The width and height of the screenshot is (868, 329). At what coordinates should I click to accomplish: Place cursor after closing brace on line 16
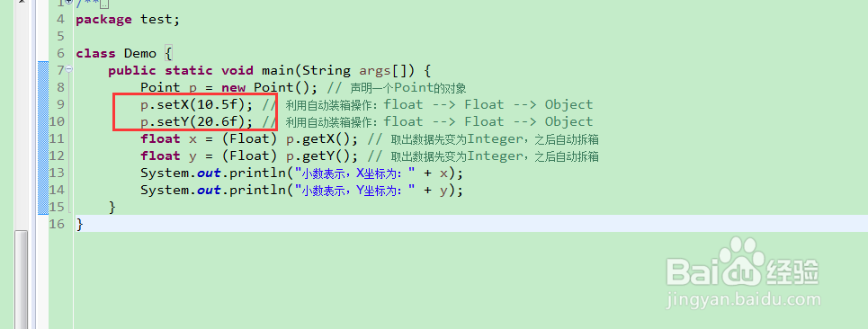pos(85,224)
